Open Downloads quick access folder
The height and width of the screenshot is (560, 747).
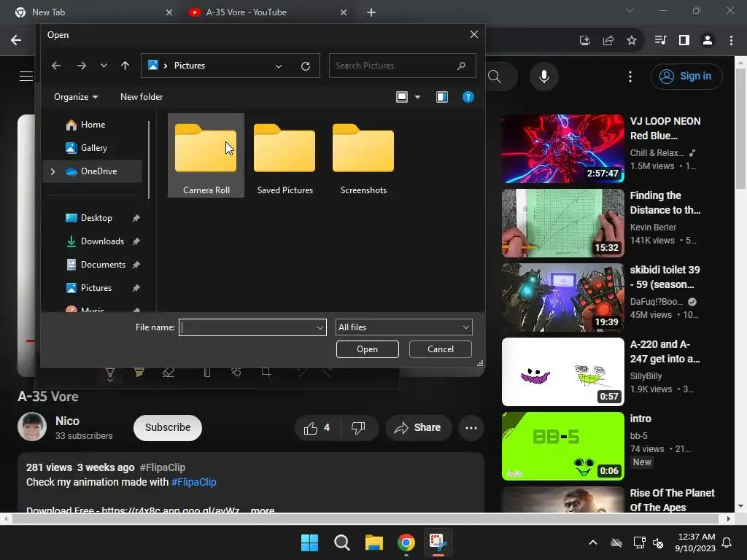pos(102,241)
